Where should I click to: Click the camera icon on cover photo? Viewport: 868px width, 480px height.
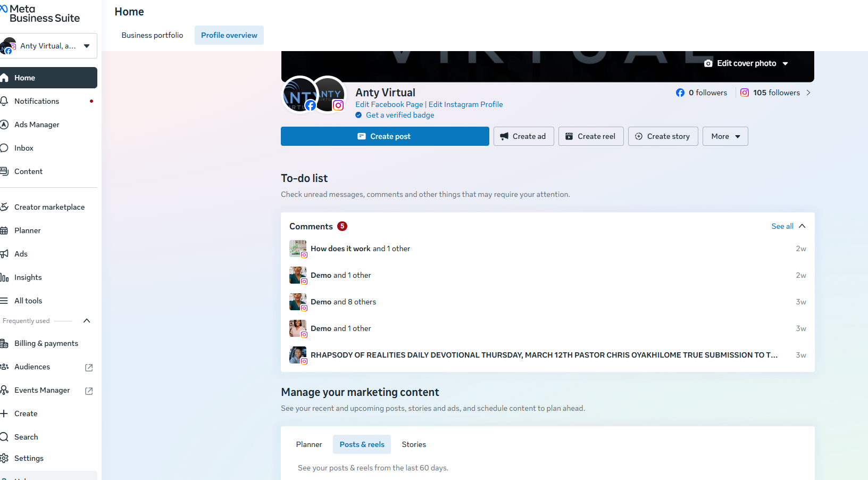pos(708,63)
